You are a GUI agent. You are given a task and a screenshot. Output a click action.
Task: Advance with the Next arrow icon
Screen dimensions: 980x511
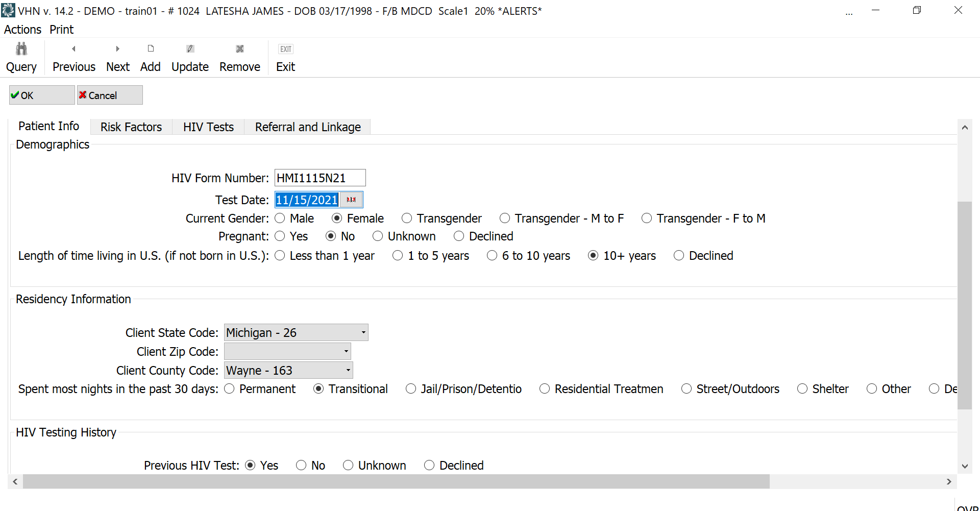pyautogui.click(x=118, y=49)
